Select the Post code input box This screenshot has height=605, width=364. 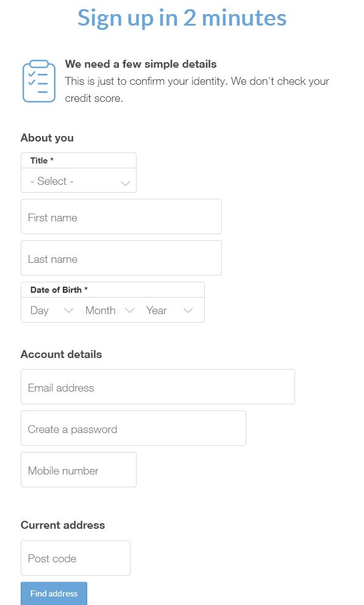[76, 558]
